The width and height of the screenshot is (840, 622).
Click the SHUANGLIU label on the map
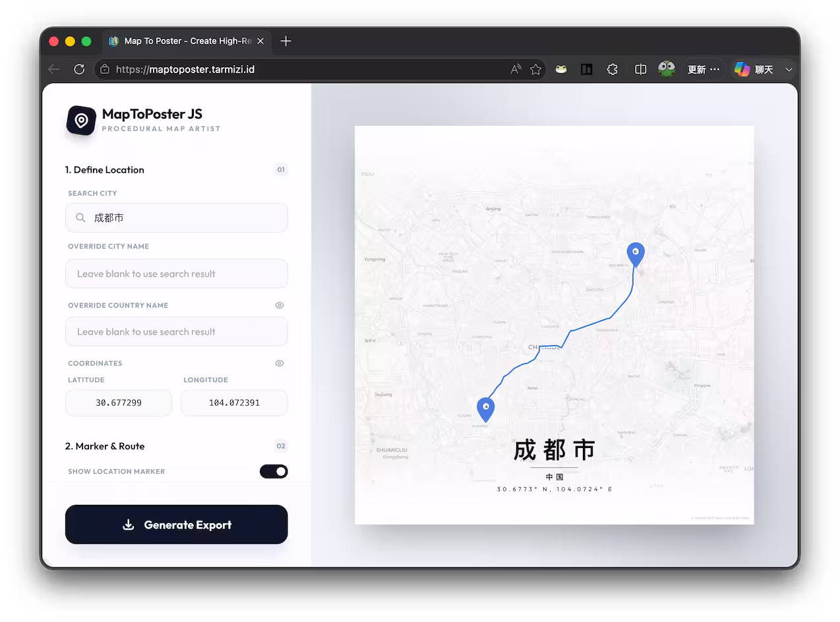[392, 450]
